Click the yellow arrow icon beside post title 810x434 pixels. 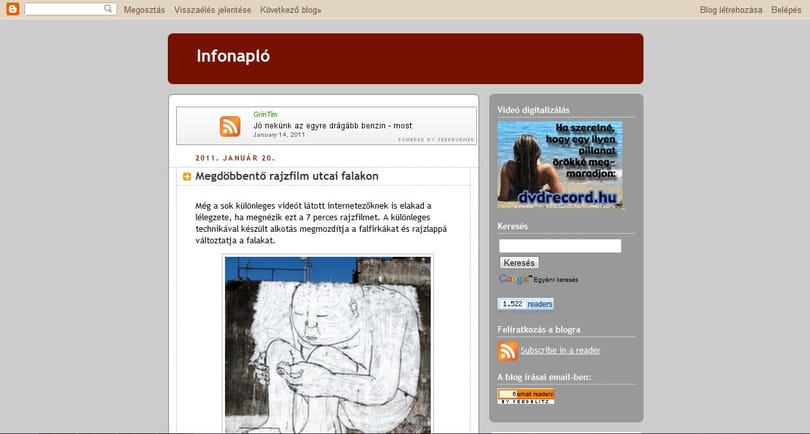tap(187, 177)
